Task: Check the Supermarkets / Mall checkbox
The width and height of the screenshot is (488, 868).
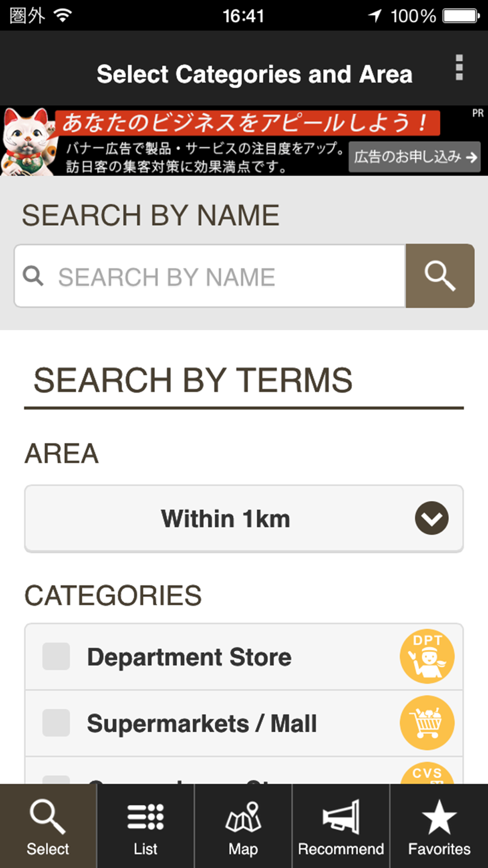Action: pyautogui.click(x=56, y=723)
